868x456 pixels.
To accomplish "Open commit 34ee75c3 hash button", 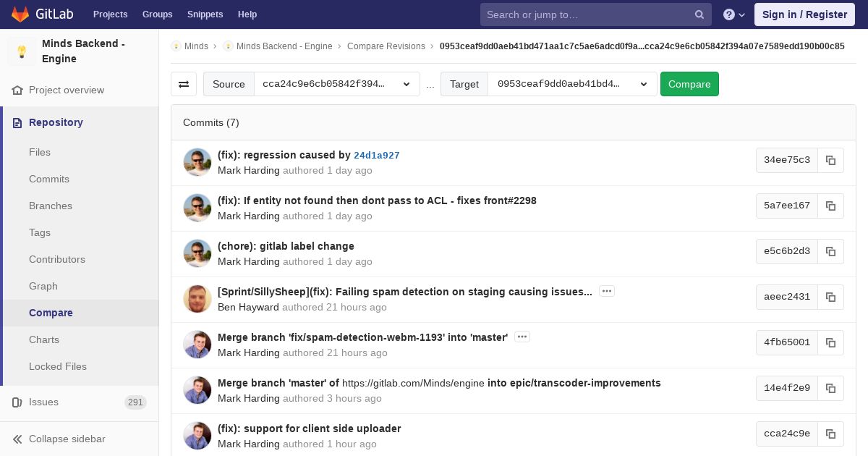I will tap(787, 160).
